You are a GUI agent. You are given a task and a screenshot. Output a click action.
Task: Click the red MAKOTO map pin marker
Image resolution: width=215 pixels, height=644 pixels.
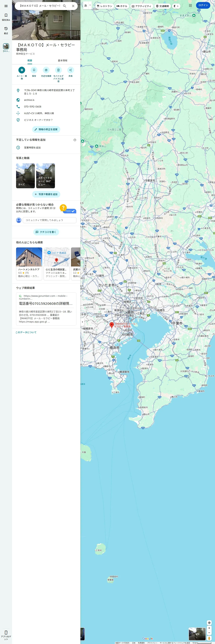(x=112, y=325)
